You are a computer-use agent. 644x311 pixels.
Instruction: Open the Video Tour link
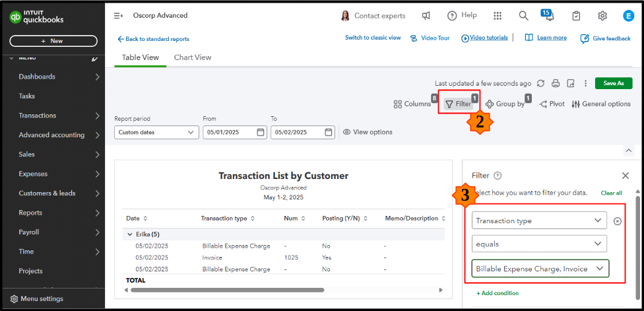coord(430,38)
